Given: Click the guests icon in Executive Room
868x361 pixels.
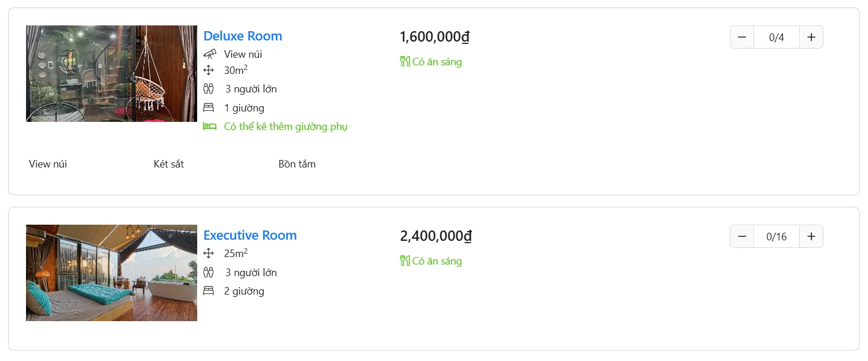Looking at the screenshot, I should (x=209, y=273).
